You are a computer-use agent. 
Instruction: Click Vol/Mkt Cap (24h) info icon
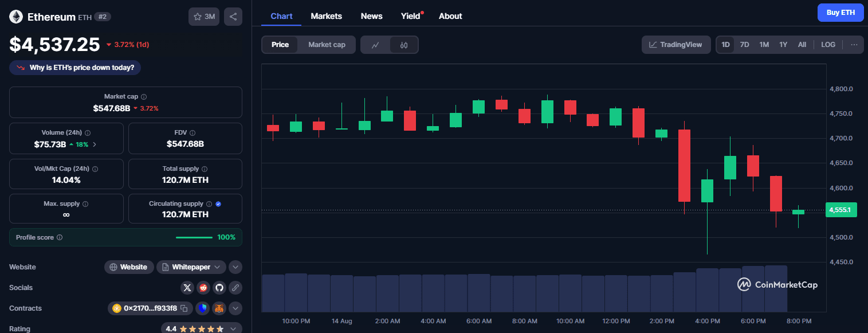(x=95, y=169)
